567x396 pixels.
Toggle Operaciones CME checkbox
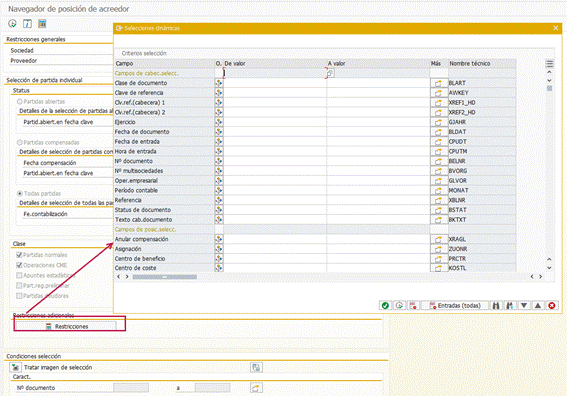click(x=19, y=265)
